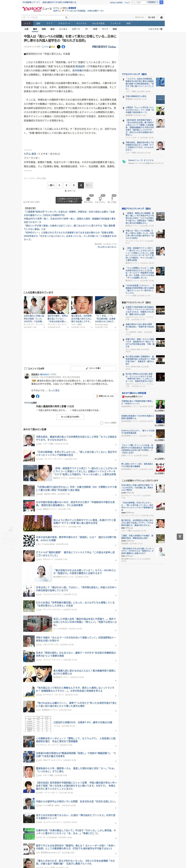The height and width of the screenshot is (868, 186).
Task: Click the PRESIDENT Online logo
Action: (x=104, y=47)
